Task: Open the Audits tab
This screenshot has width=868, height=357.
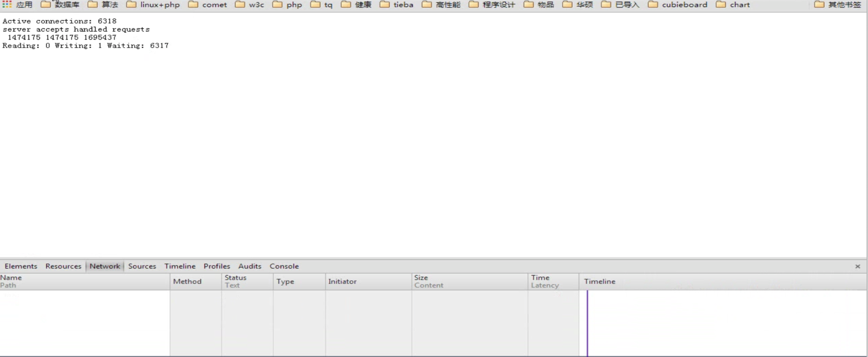Action: click(250, 266)
